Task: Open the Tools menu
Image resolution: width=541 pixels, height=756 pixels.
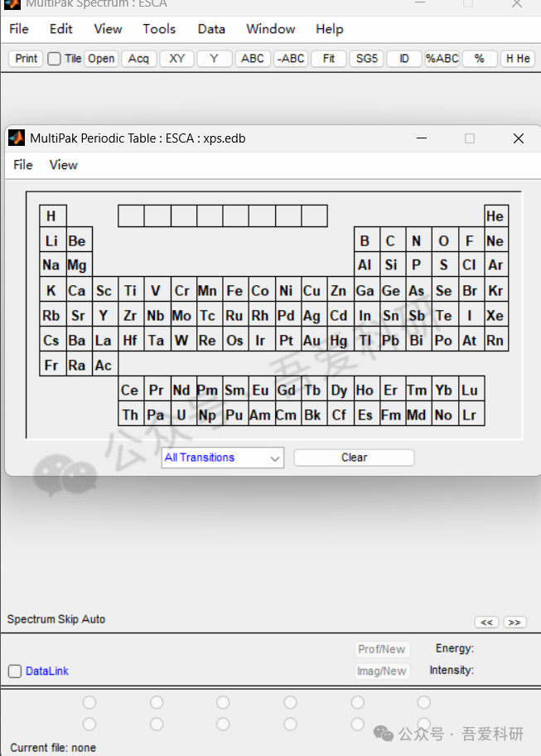Action: [x=159, y=29]
